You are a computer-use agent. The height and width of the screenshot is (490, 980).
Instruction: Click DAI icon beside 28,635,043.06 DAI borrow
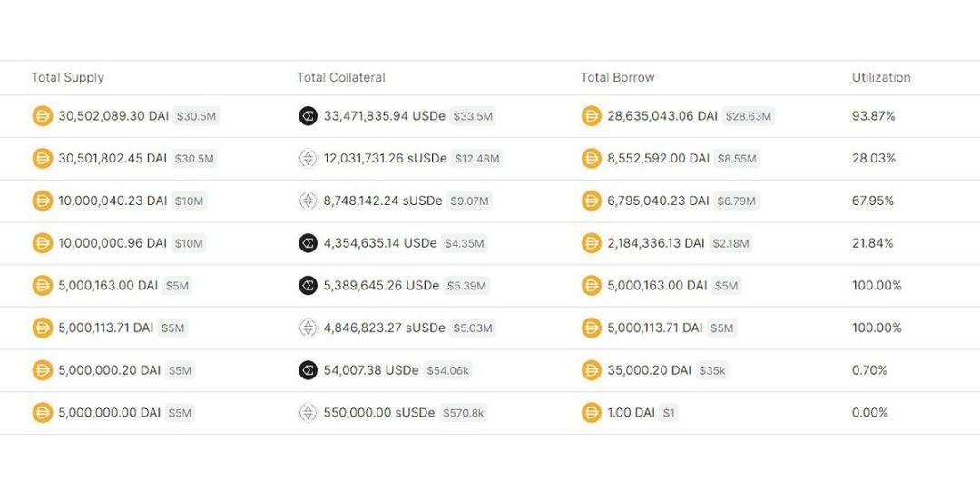pyautogui.click(x=592, y=116)
